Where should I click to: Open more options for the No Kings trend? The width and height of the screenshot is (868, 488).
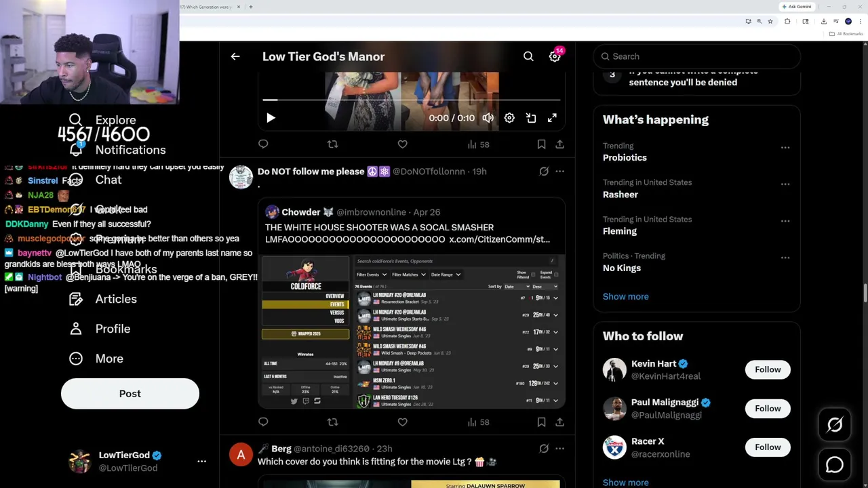785,258
